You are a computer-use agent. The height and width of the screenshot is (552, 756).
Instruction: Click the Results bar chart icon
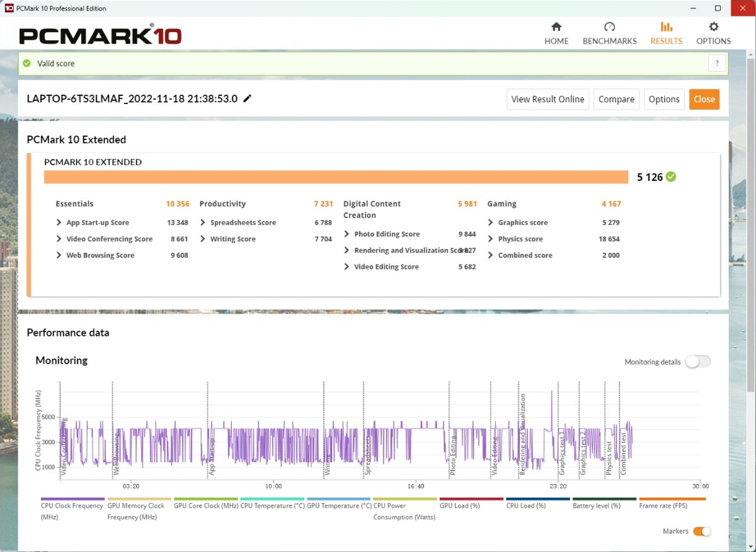tap(666, 27)
